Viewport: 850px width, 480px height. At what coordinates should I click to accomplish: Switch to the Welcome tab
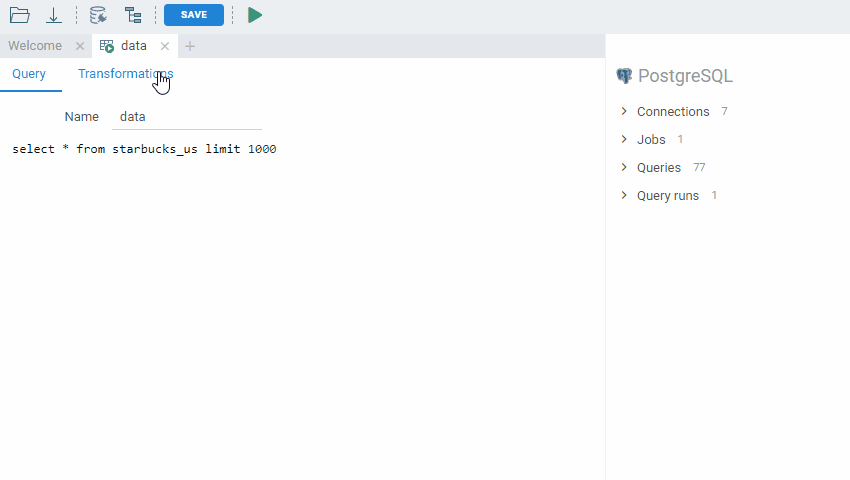35,46
